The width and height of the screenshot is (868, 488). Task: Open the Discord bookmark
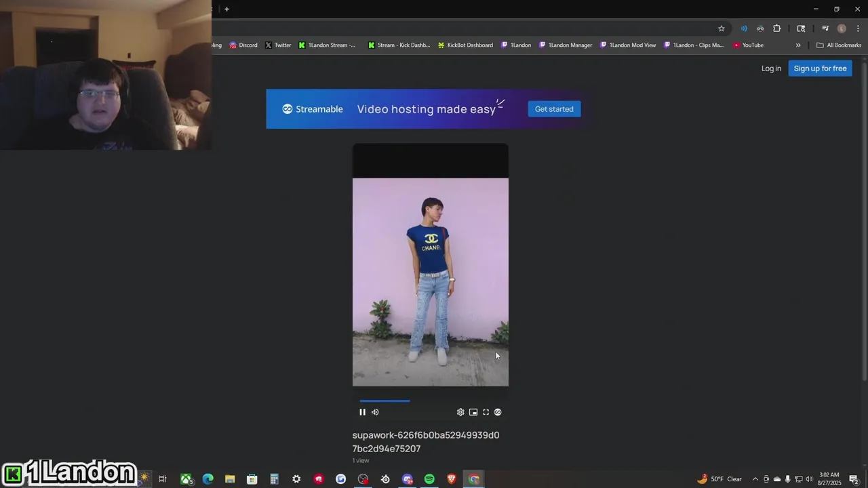(x=243, y=45)
